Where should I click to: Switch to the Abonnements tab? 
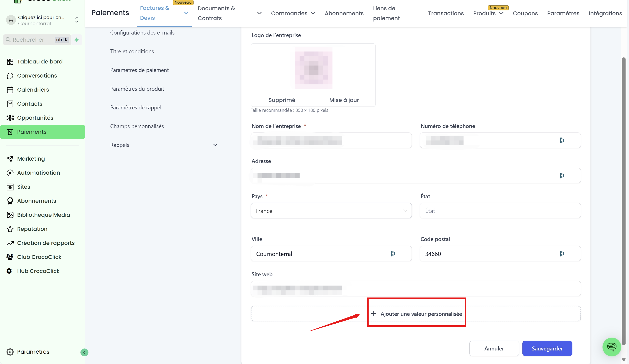(344, 13)
